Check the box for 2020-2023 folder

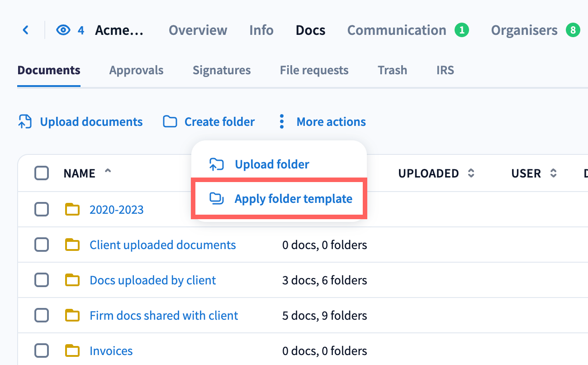coord(42,210)
